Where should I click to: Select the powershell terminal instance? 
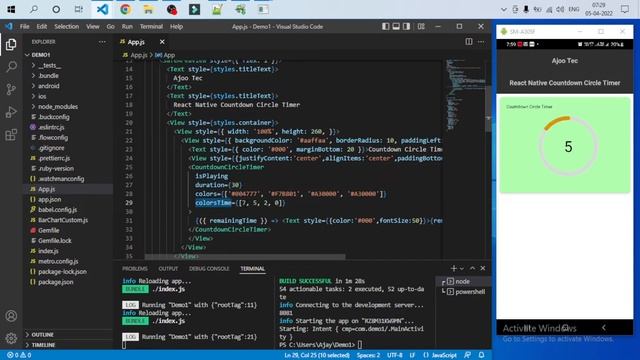tap(465, 292)
